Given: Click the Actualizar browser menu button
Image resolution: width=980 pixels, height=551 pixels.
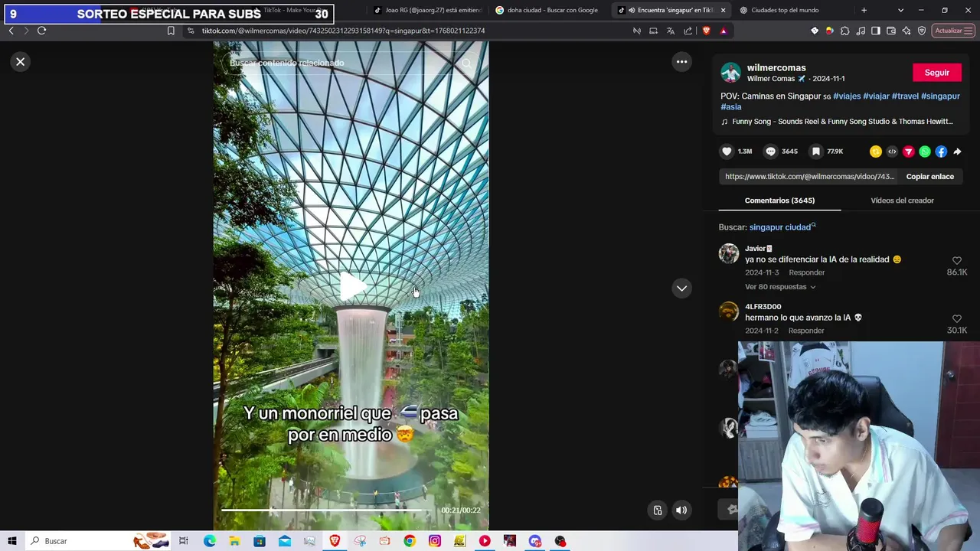Looking at the screenshot, I should pos(953,31).
